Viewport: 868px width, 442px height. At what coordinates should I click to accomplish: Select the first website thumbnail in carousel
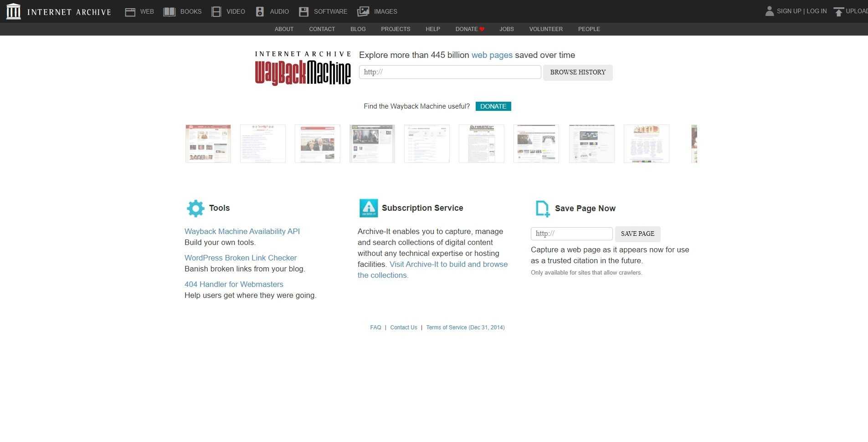click(x=208, y=144)
